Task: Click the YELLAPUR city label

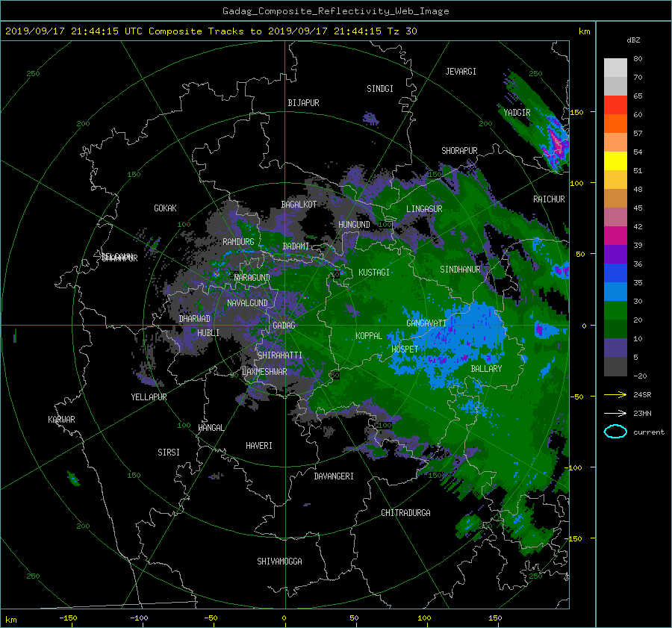Action: coord(149,397)
